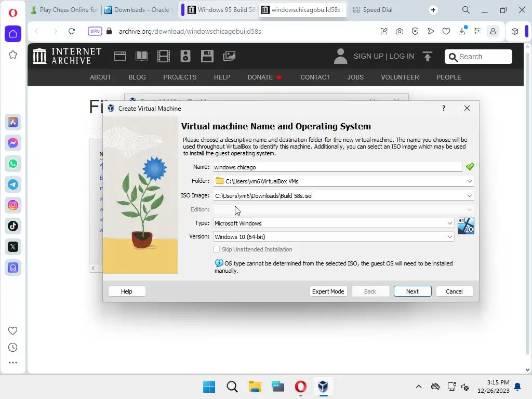Open the VOLUNTEER link in archive navigation
This screenshot has width=532, height=399.
[x=400, y=77]
